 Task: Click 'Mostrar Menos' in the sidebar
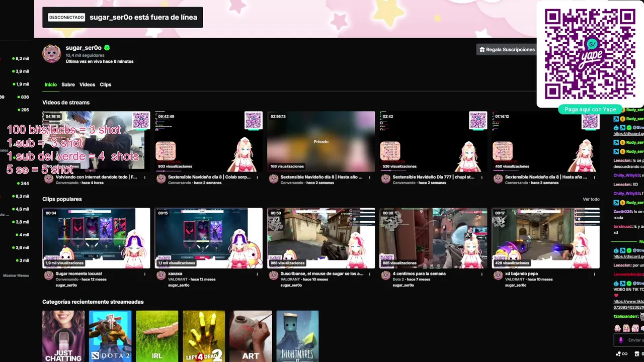point(16,276)
